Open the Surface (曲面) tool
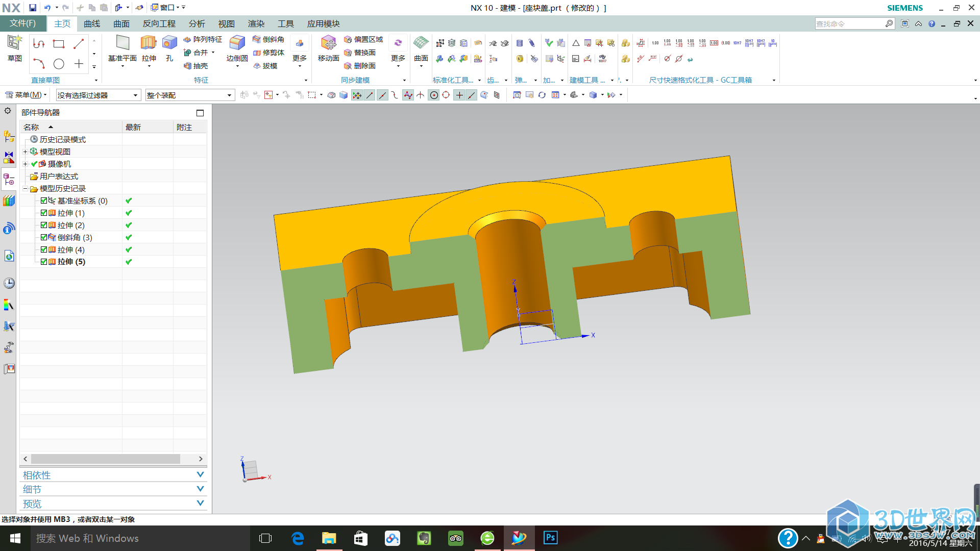The image size is (980, 551). [421, 48]
